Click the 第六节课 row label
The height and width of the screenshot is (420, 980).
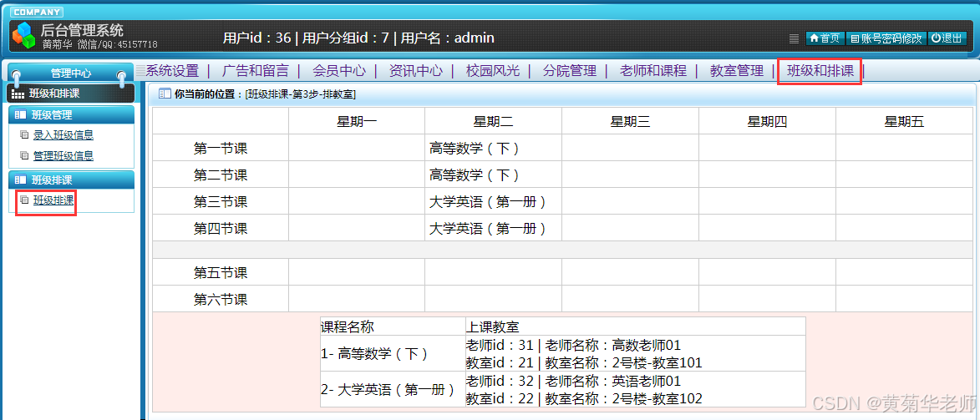221,300
